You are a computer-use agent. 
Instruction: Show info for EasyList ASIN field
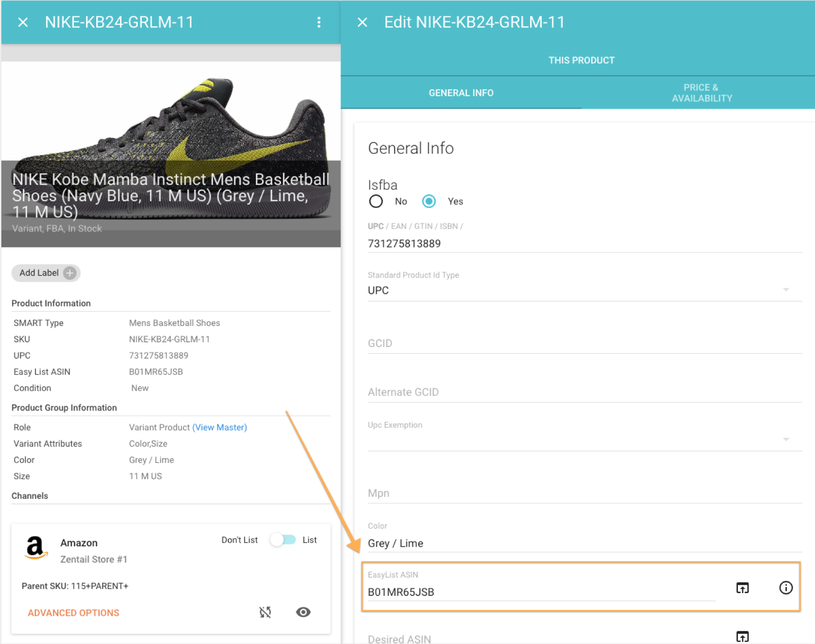[x=786, y=588]
